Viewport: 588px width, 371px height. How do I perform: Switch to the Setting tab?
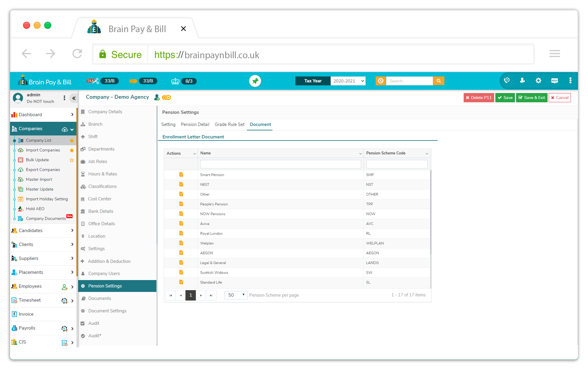[x=168, y=124]
